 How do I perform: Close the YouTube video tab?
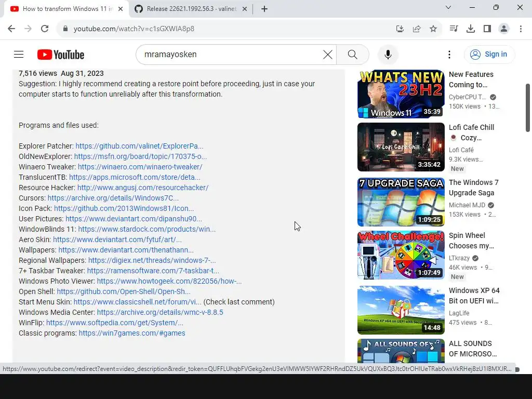(x=121, y=9)
